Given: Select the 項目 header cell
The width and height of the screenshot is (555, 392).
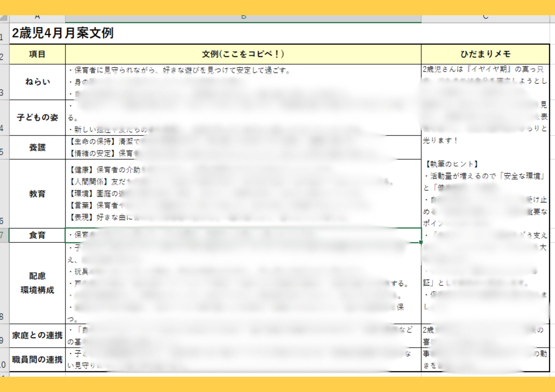Looking at the screenshot, I should pos(37,54).
